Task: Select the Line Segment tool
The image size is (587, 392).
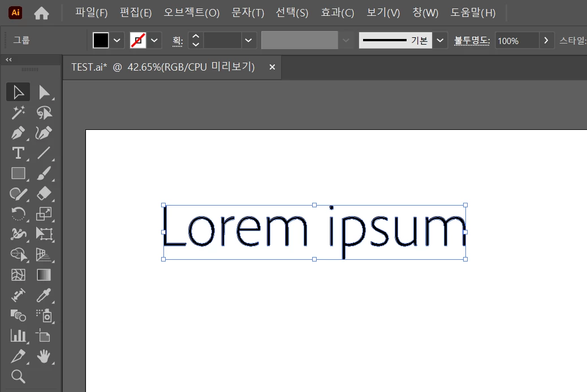Action: click(44, 153)
